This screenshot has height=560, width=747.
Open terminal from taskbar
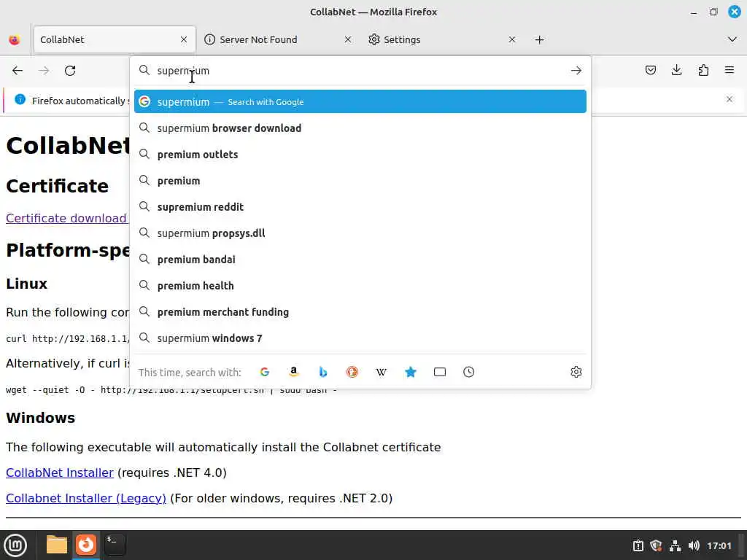[115, 545]
